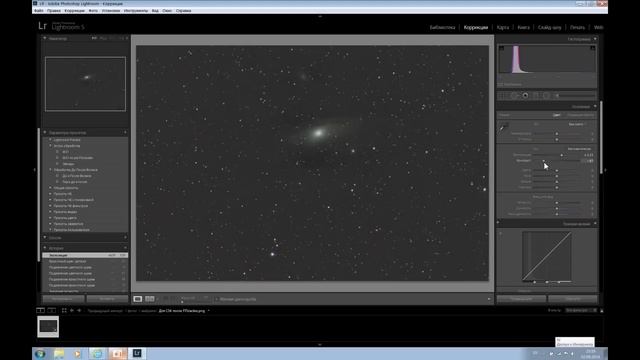This screenshot has width=640, height=360.
Task: Select top Экспозиция history step
Action: (85, 255)
